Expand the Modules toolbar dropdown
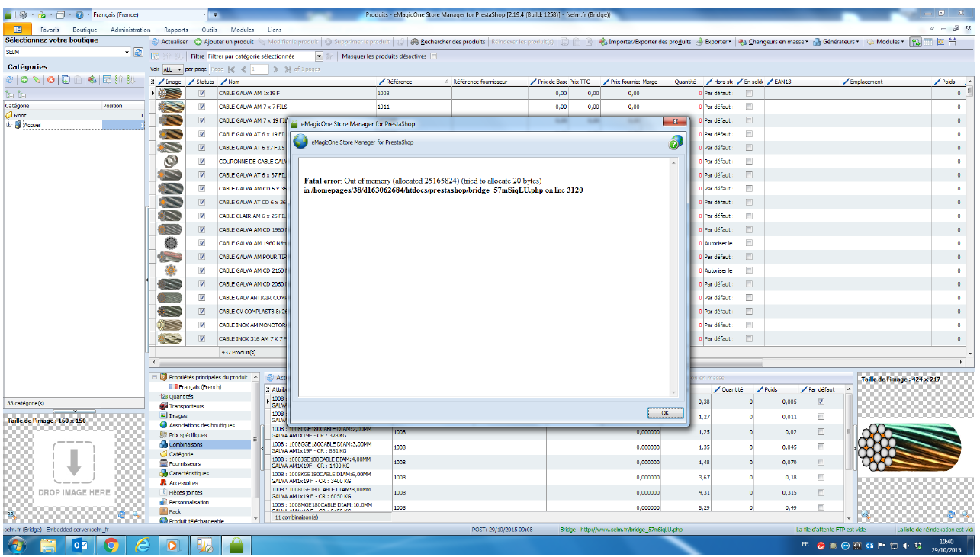980x557 pixels. tap(886, 42)
